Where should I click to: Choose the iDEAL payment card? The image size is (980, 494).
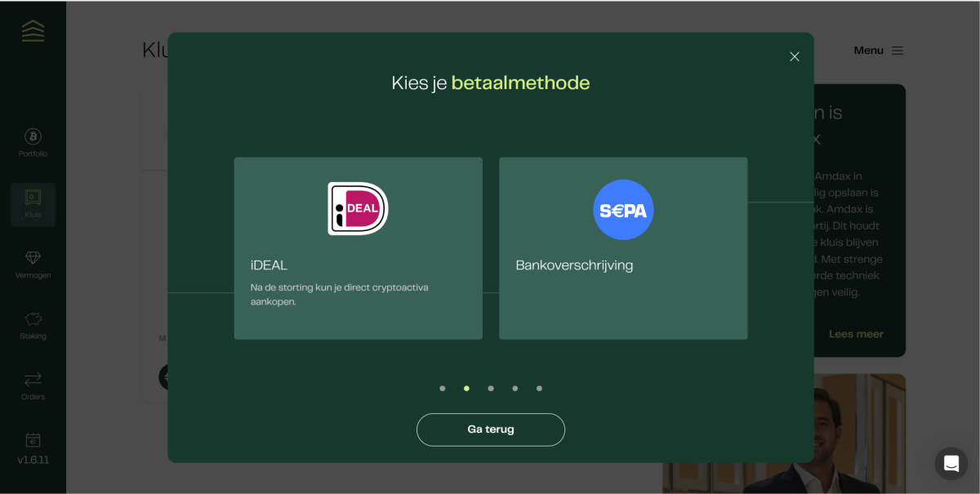tap(359, 248)
